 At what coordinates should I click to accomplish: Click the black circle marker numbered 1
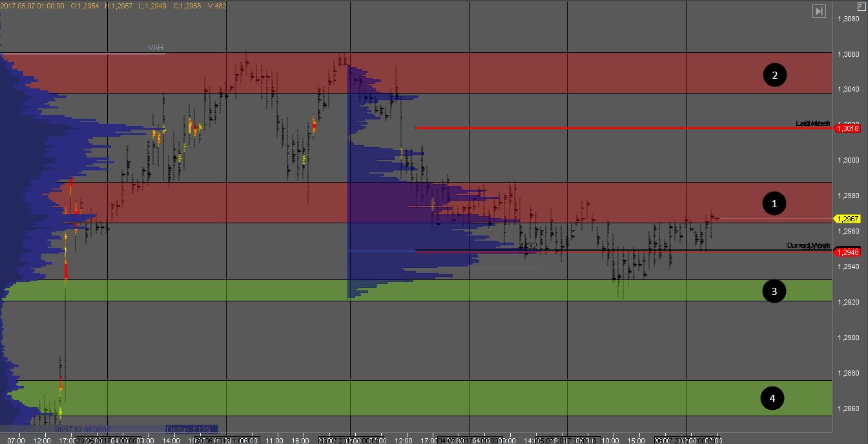774,204
